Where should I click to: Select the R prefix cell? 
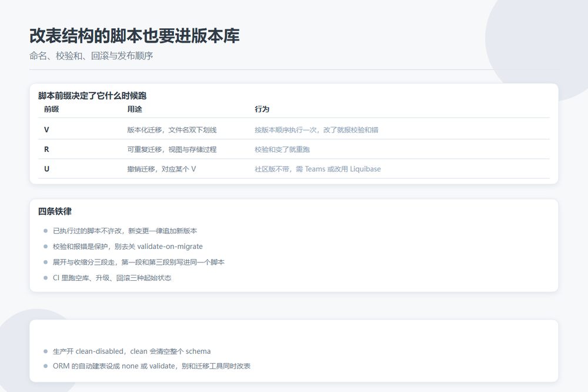tap(46, 150)
